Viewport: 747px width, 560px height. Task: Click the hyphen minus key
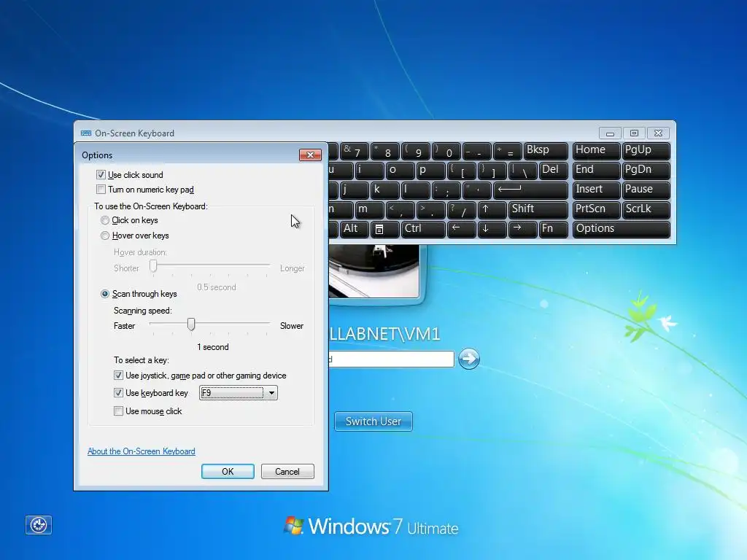point(476,150)
